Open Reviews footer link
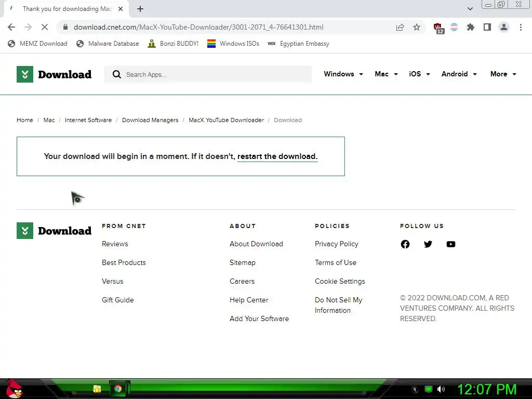 (115, 244)
